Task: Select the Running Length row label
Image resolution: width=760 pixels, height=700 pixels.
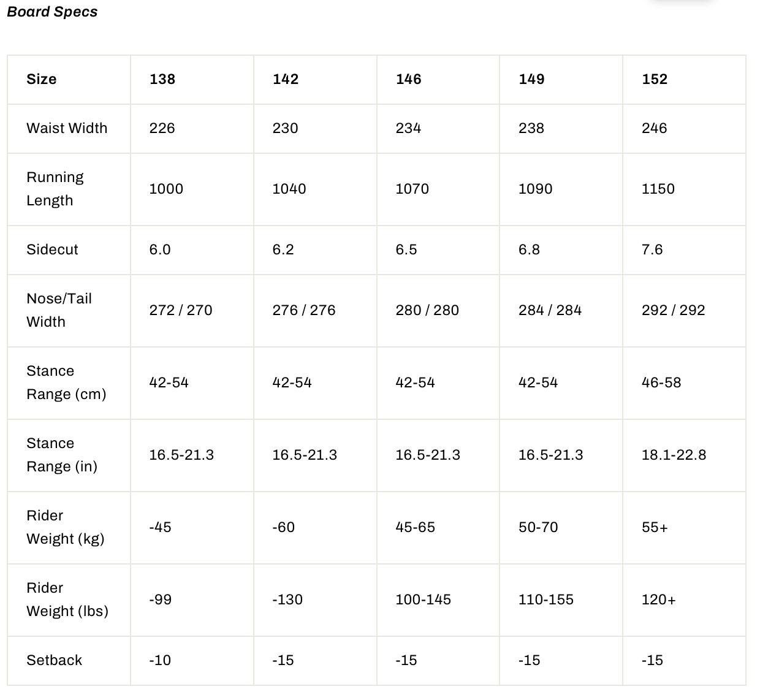Action: 55,189
